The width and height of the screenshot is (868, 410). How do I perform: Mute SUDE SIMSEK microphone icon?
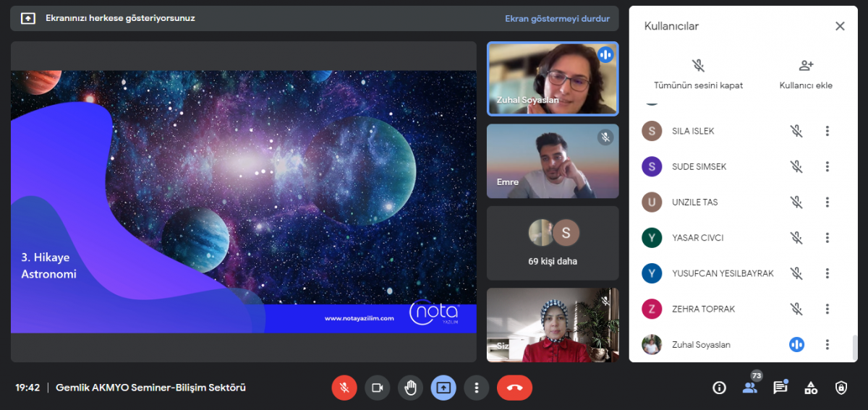pos(796,166)
